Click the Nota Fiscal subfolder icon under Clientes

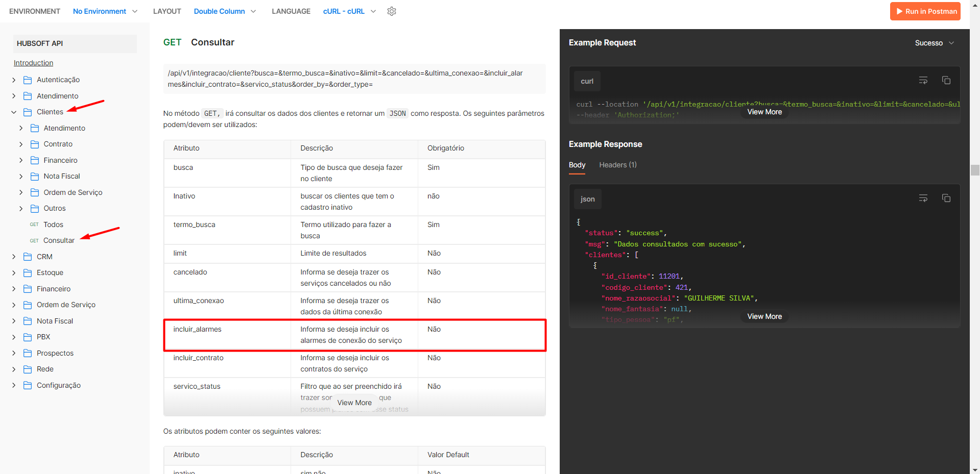tap(35, 176)
